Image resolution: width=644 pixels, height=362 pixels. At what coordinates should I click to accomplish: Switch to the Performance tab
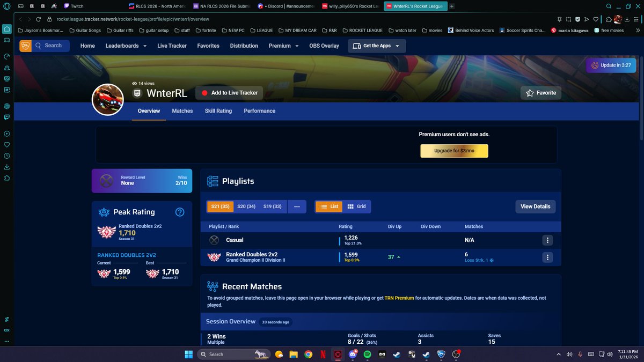click(x=260, y=111)
